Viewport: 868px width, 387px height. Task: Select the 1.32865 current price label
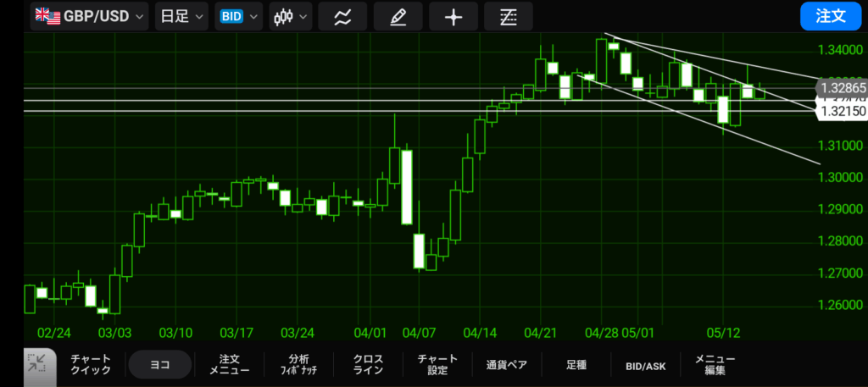pos(842,88)
